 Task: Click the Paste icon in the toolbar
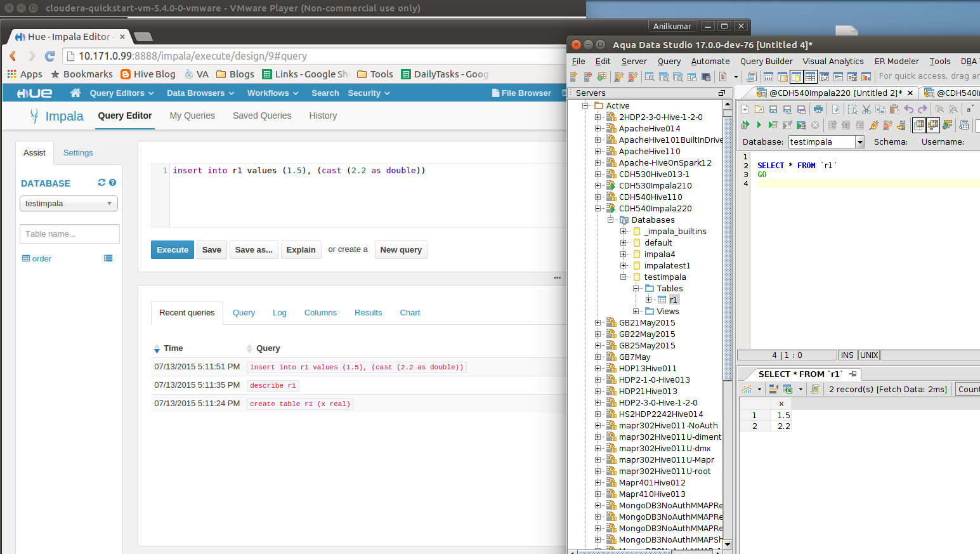point(894,109)
